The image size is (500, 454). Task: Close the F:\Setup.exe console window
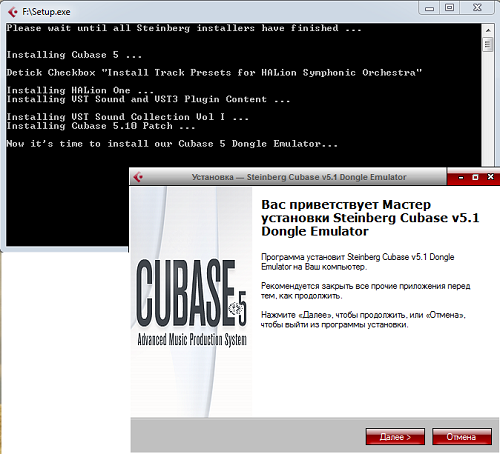(477, 8)
